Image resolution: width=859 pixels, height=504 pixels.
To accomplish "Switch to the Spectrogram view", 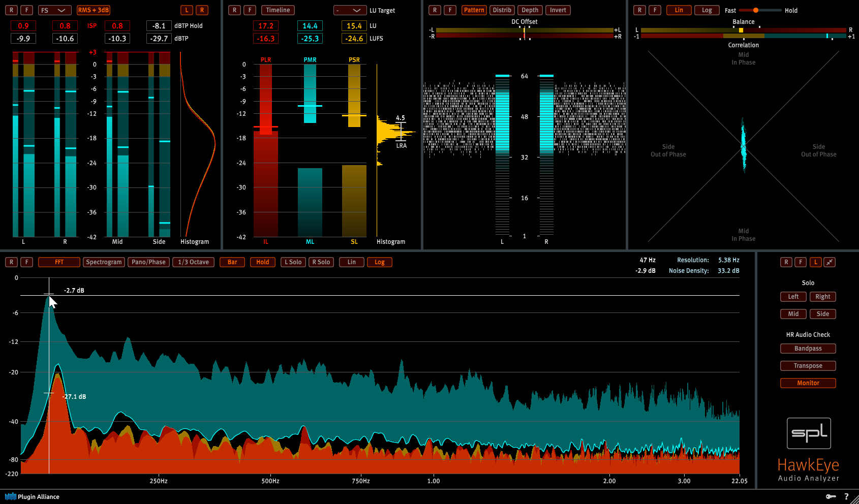I will coord(104,262).
